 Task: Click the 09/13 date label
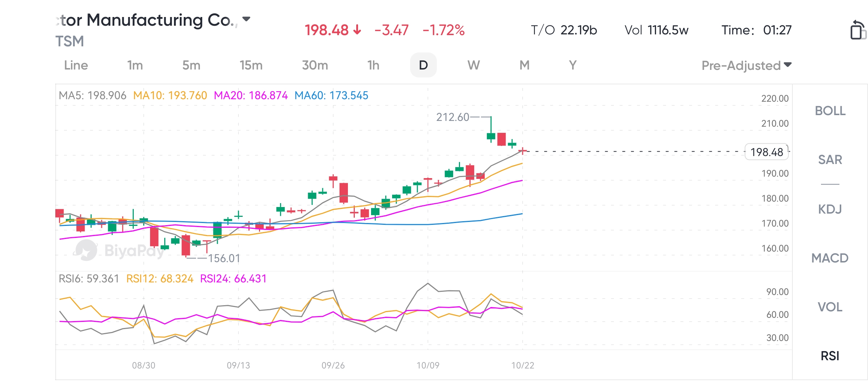pyautogui.click(x=238, y=365)
